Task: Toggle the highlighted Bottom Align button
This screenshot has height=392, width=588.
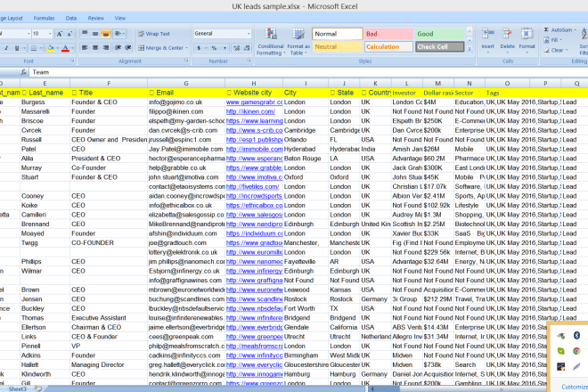Action: tap(106, 34)
